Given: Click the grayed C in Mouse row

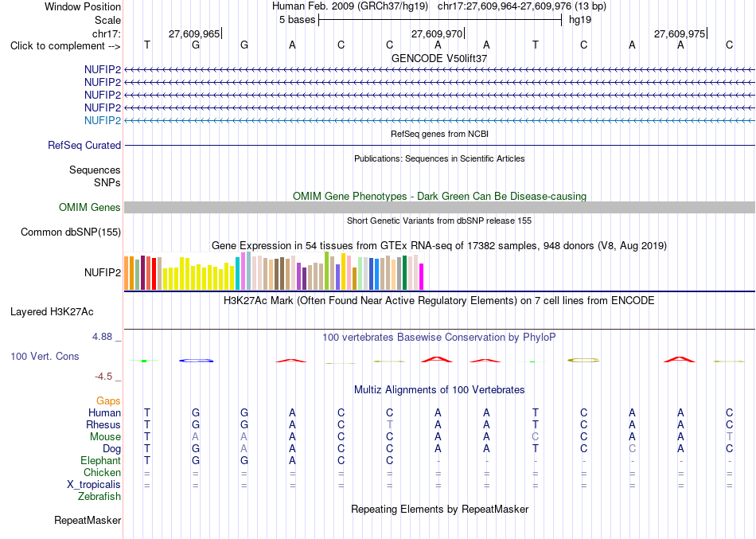Looking at the screenshot, I should [536, 437].
